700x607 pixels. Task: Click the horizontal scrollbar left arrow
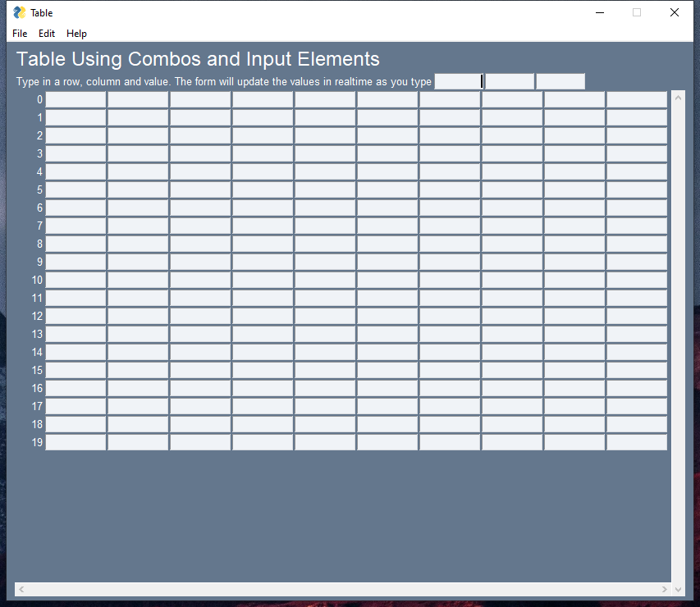pyautogui.click(x=21, y=589)
